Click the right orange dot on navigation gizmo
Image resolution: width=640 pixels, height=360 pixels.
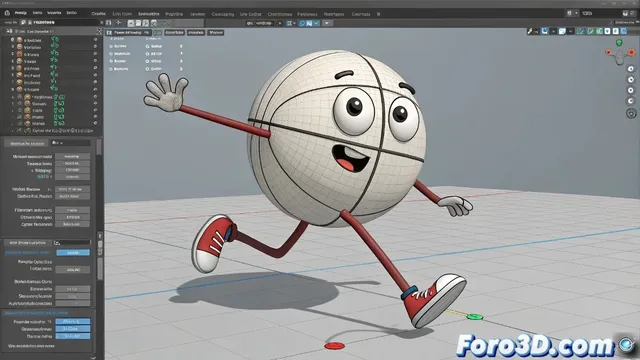[631, 53]
